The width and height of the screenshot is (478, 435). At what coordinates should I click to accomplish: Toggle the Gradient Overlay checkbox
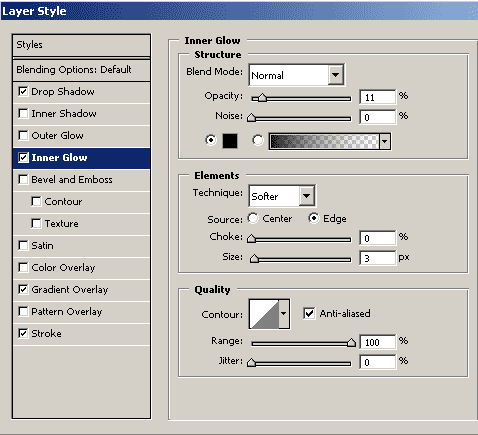[23, 289]
